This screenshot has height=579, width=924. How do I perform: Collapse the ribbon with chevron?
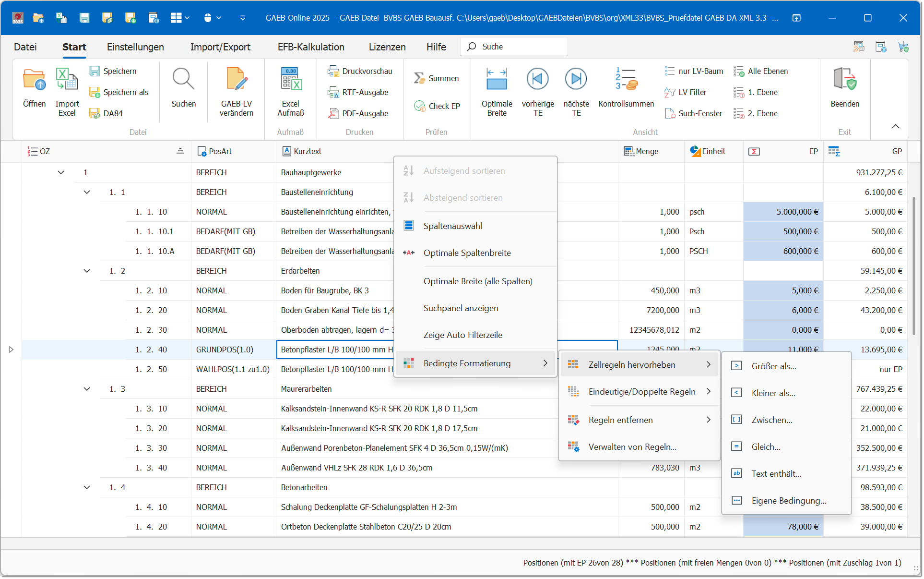click(895, 126)
